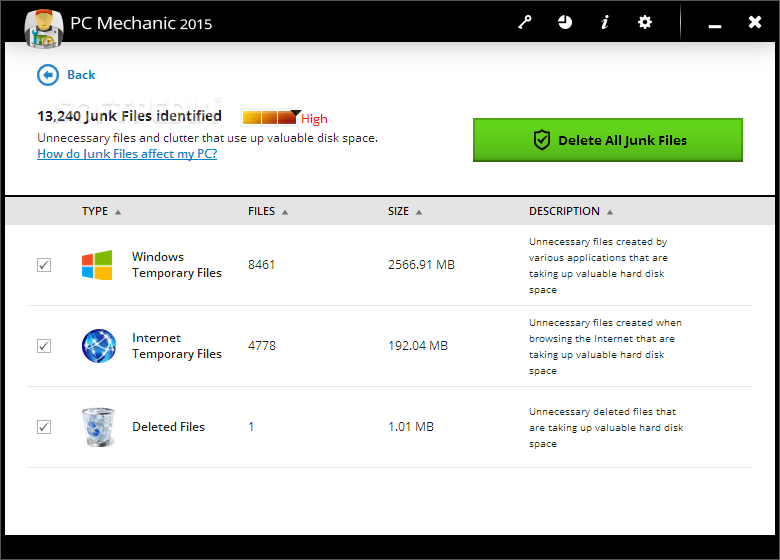Click Windows Temporary Files description text

598,266
